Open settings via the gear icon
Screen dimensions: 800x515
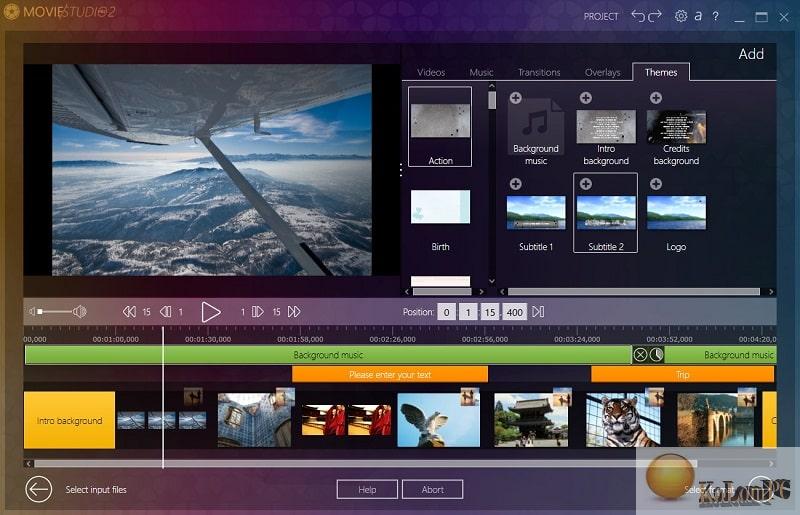pos(681,16)
